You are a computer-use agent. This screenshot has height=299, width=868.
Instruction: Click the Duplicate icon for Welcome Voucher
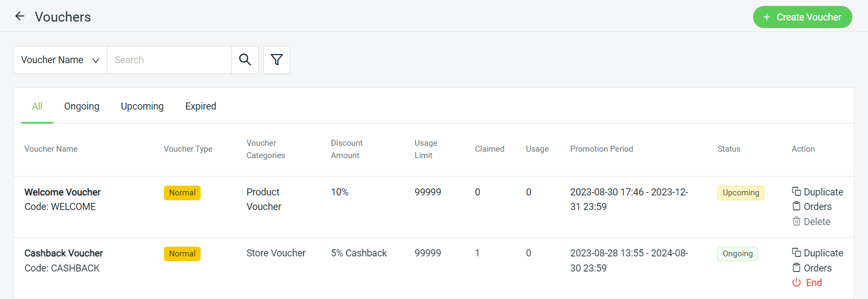796,192
